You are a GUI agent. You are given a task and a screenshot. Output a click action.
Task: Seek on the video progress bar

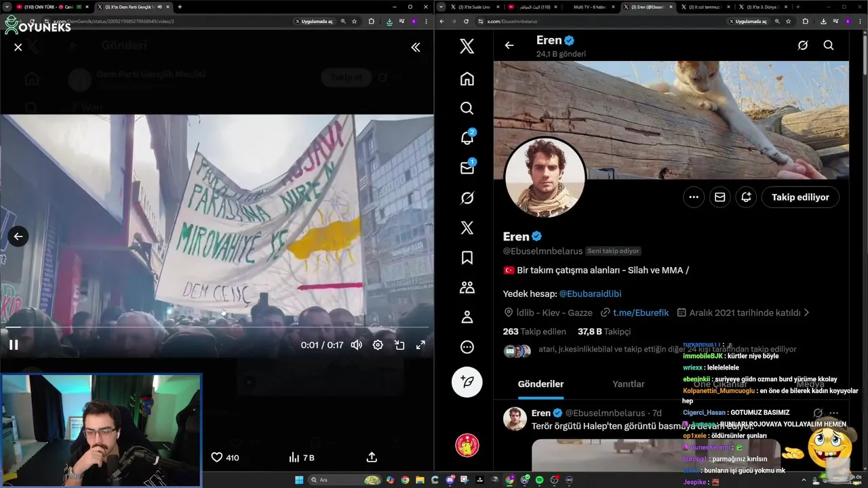[217, 327]
